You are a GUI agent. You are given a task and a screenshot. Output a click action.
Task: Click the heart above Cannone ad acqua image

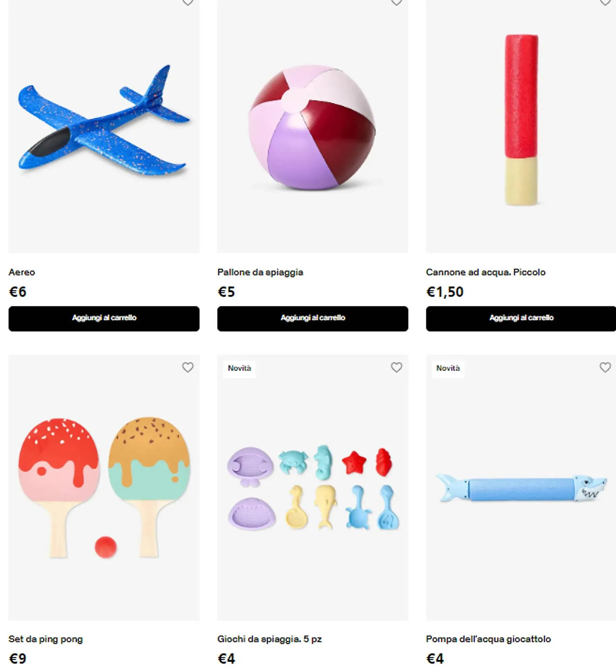(605, 3)
